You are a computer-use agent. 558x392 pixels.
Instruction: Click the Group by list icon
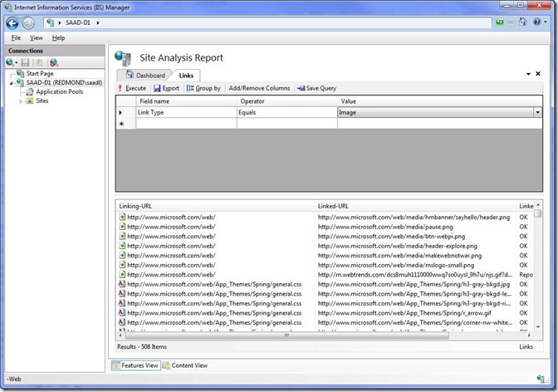pos(190,88)
